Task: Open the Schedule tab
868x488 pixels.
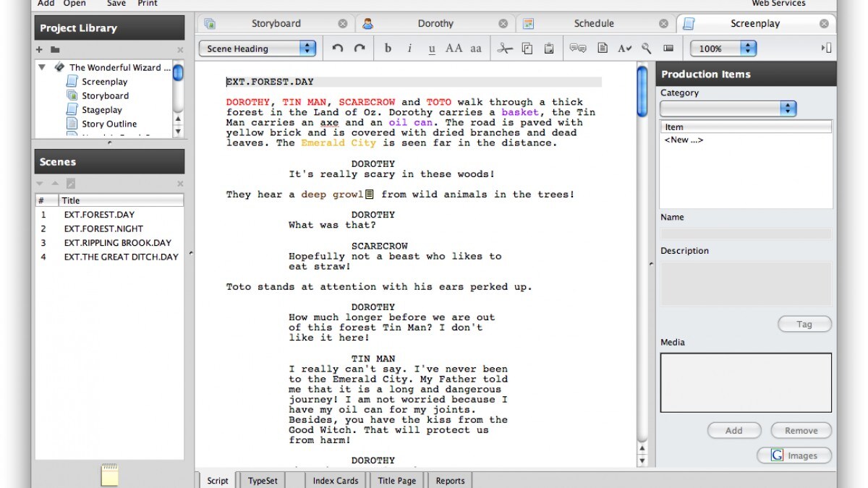Action: pyautogui.click(x=594, y=22)
